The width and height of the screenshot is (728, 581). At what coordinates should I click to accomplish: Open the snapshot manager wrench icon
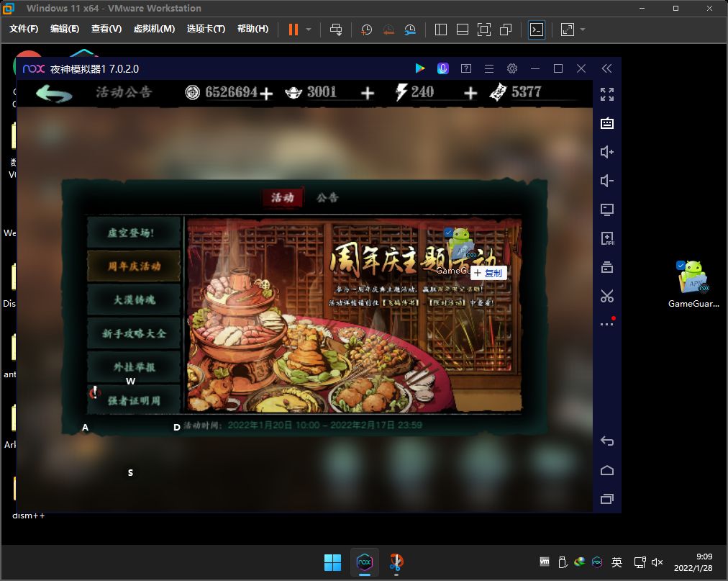click(410, 30)
